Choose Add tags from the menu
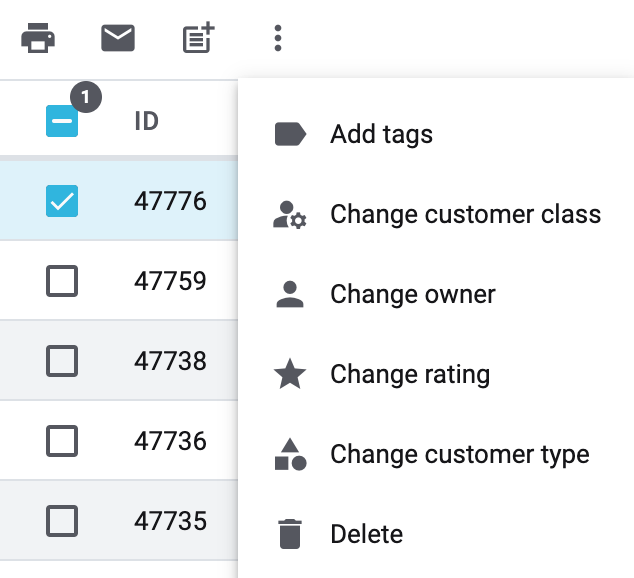This screenshot has height=578, width=634. tap(381, 134)
